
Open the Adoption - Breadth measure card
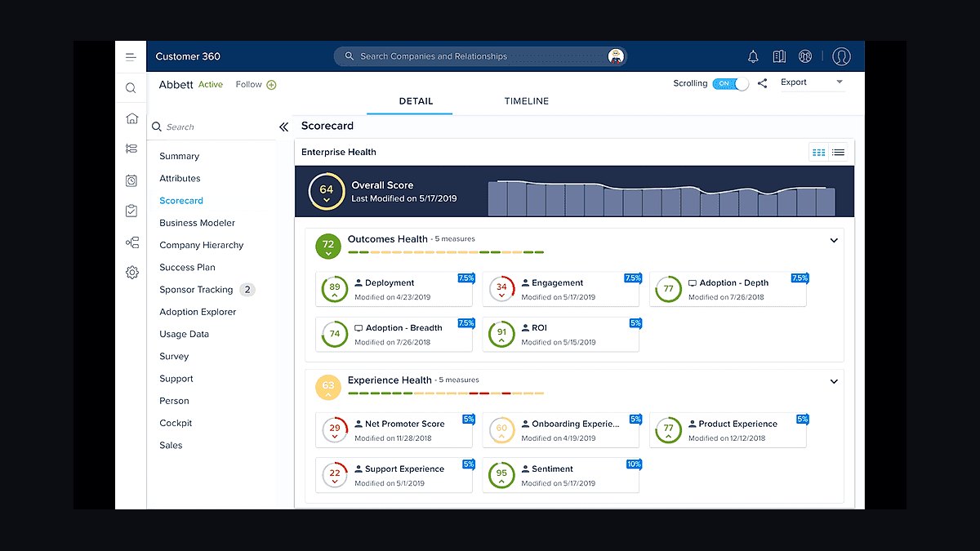[394, 334]
